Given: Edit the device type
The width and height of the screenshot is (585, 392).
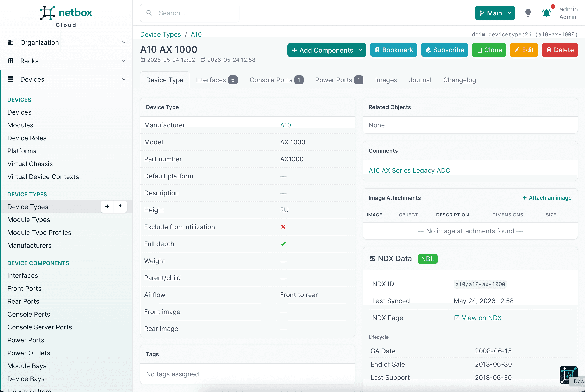Looking at the screenshot, I should pos(524,50).
